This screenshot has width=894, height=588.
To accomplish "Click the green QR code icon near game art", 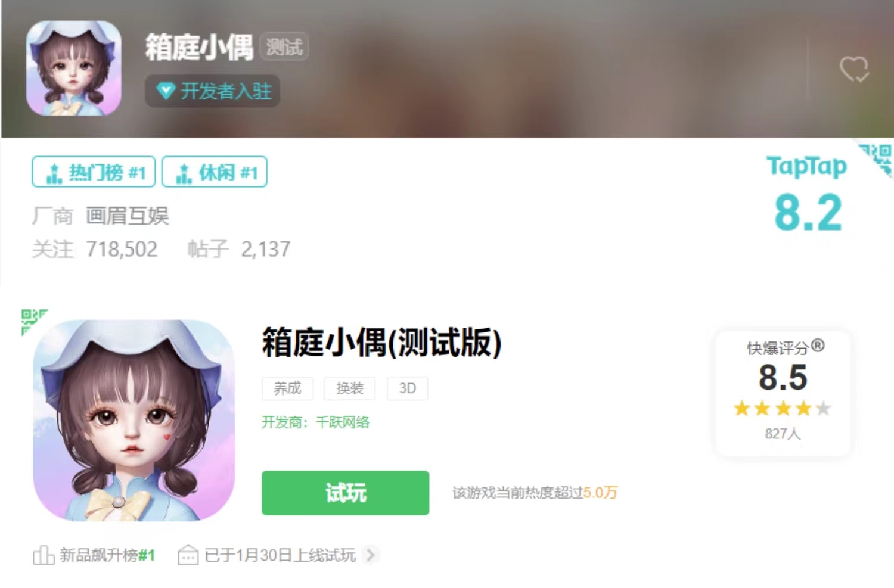I will 34,322.
